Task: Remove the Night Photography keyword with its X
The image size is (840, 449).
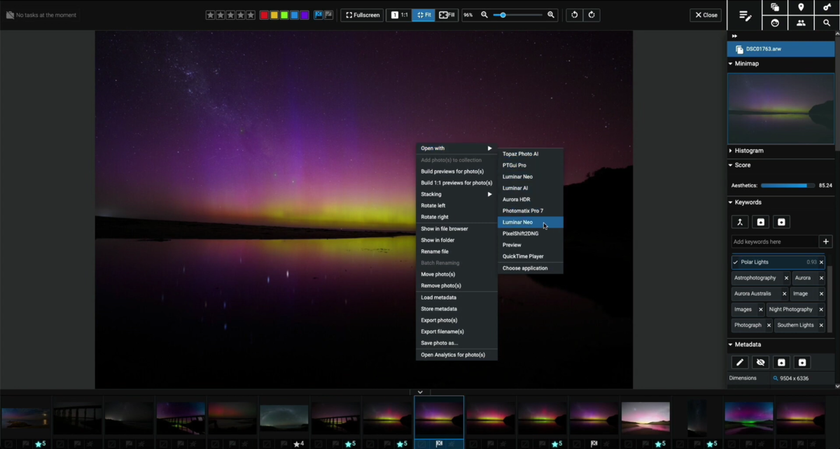Action: tap(821, 310)
